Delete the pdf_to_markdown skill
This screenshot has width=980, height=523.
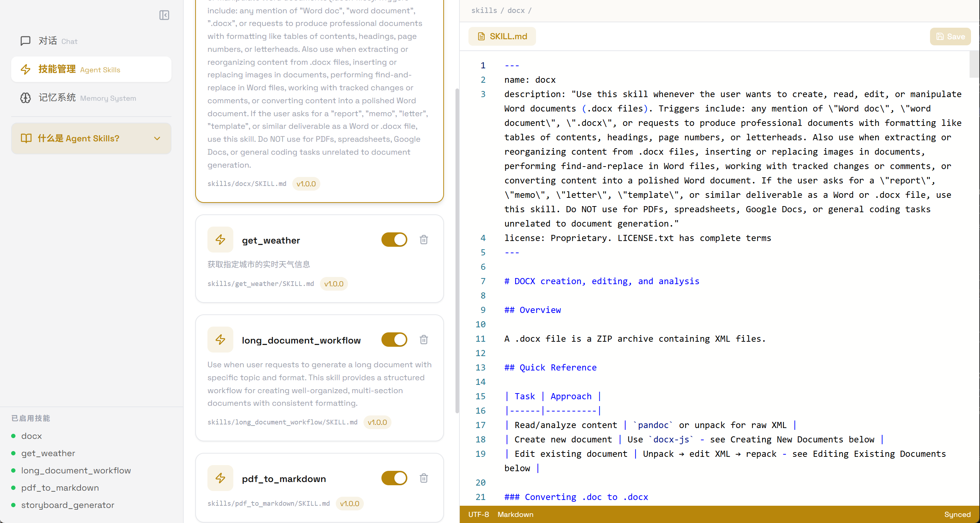coord(424,478)
